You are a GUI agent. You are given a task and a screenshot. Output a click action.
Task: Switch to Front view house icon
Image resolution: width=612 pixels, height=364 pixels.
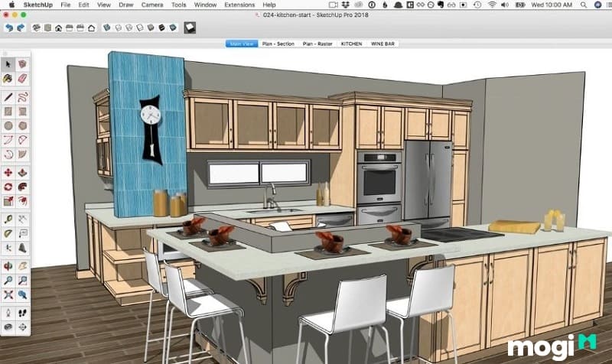point(59,28)
